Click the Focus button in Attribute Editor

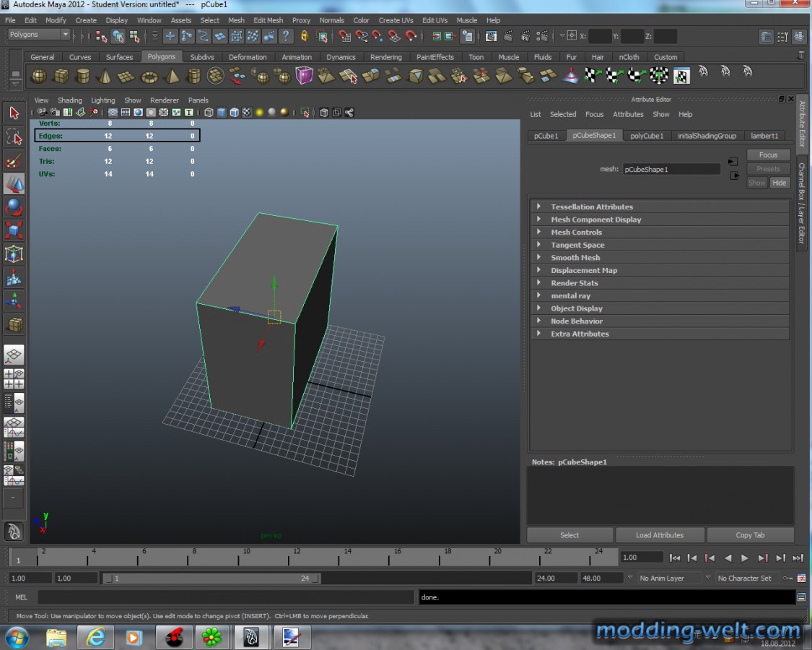tap(768, 155)
